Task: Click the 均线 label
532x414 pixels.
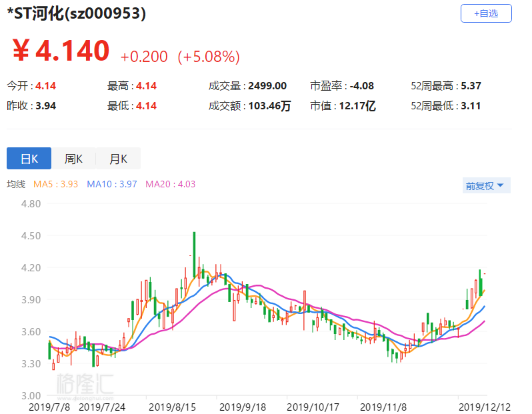Action: click(x=16, y=184)
